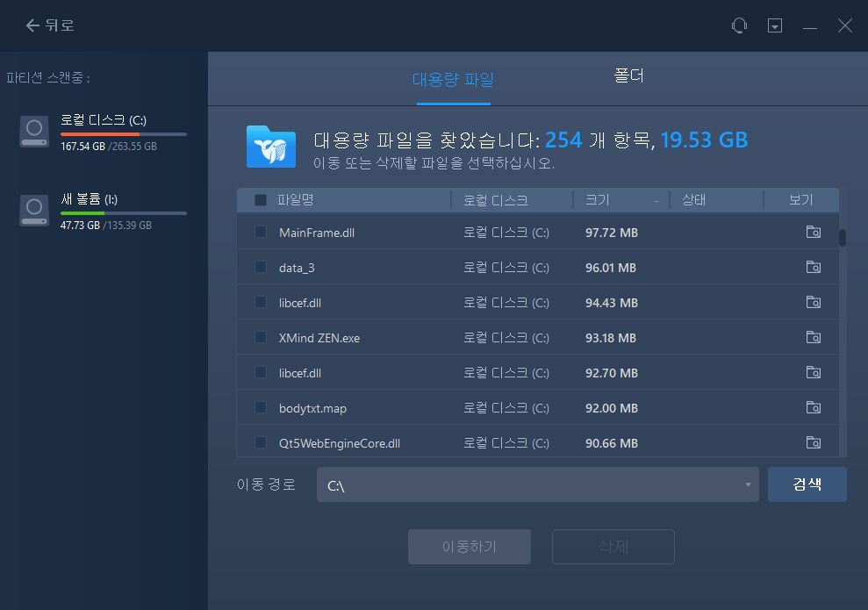
Task: Open file location for XMind ZEN.exe
Action: (x=814, y=337)
